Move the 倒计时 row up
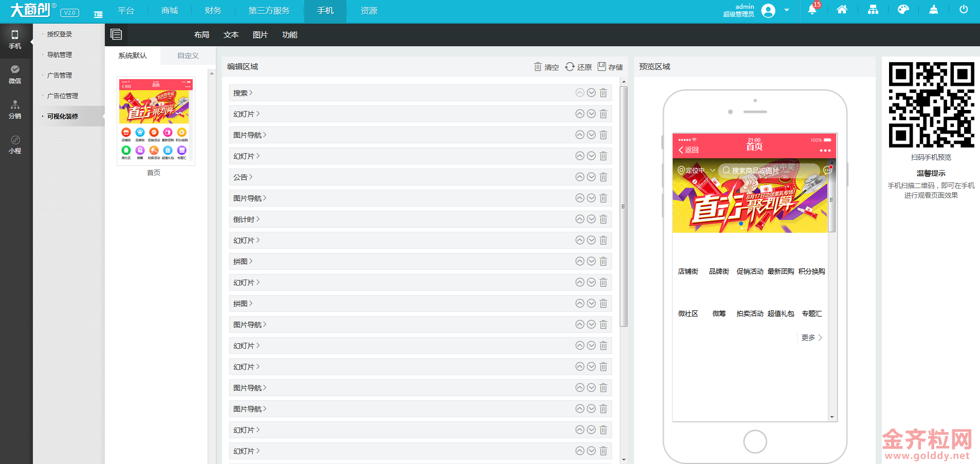This screenshot has height=464, width=980. tap(580, 219)
